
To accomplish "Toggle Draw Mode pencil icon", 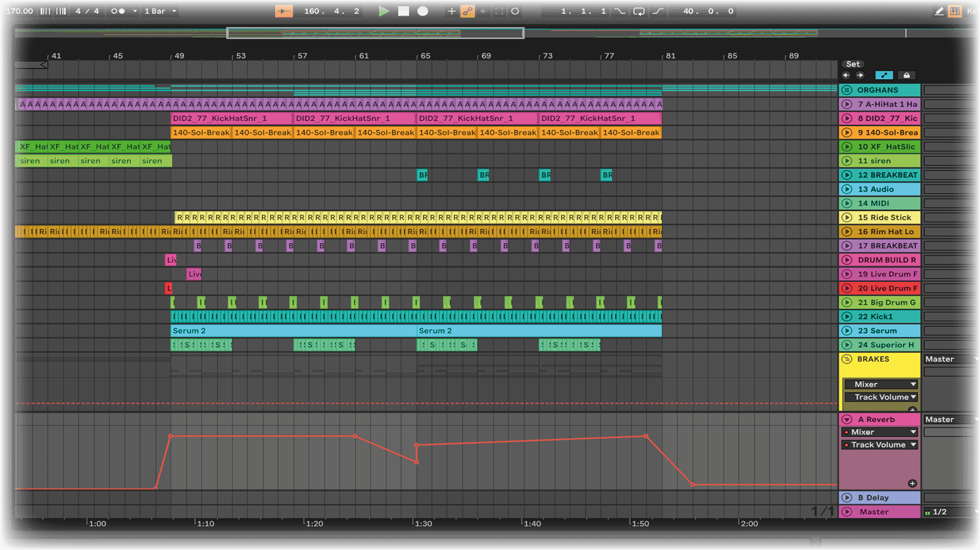I will [939, 11].
